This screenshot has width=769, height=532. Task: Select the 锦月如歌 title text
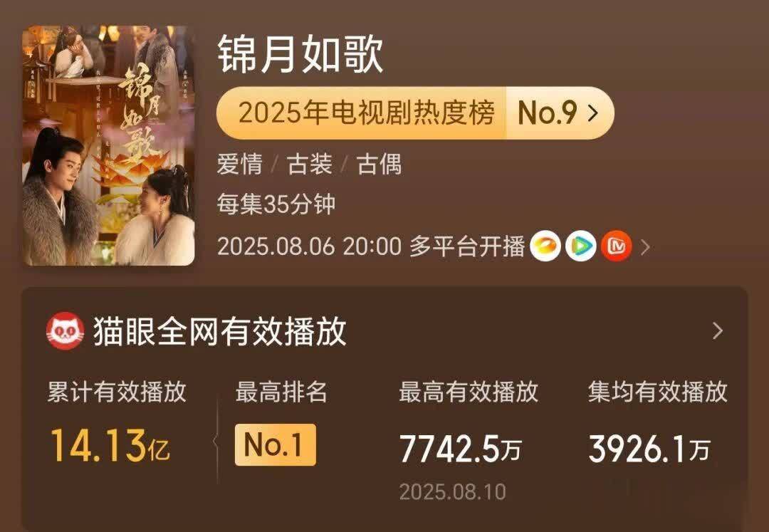[300, 54]
